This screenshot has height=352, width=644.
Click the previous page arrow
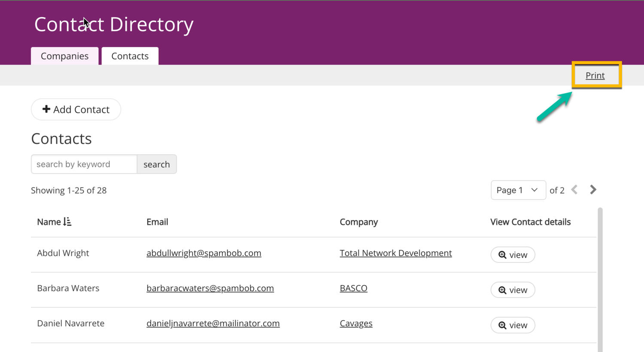574,190
